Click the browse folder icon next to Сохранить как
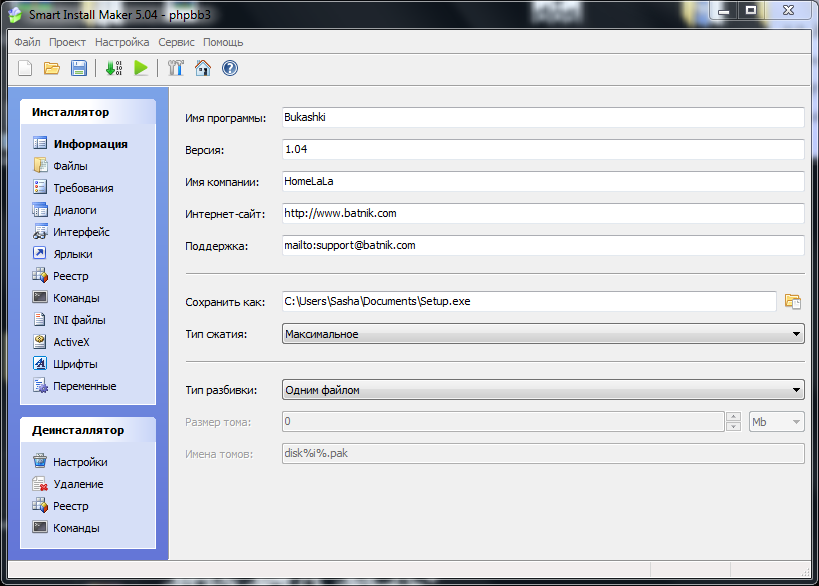This screenshot has height=586, width=819. click(x=793, y=301)
